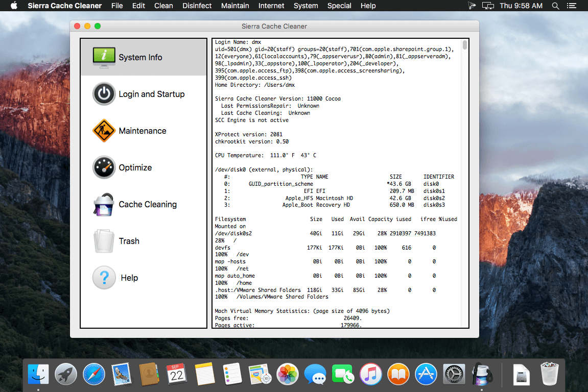Open the Maintenance warning-sign icon

pos(104,131)
